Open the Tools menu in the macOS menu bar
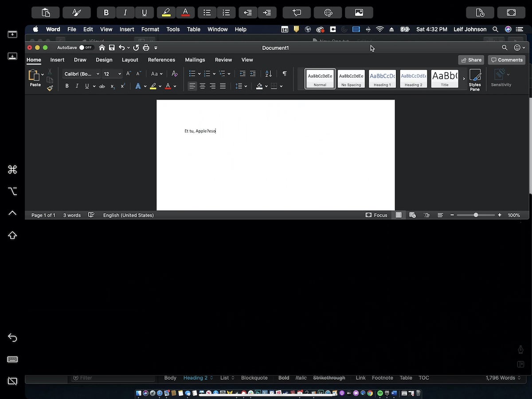532x399 pixels. (x=173, y=29)
